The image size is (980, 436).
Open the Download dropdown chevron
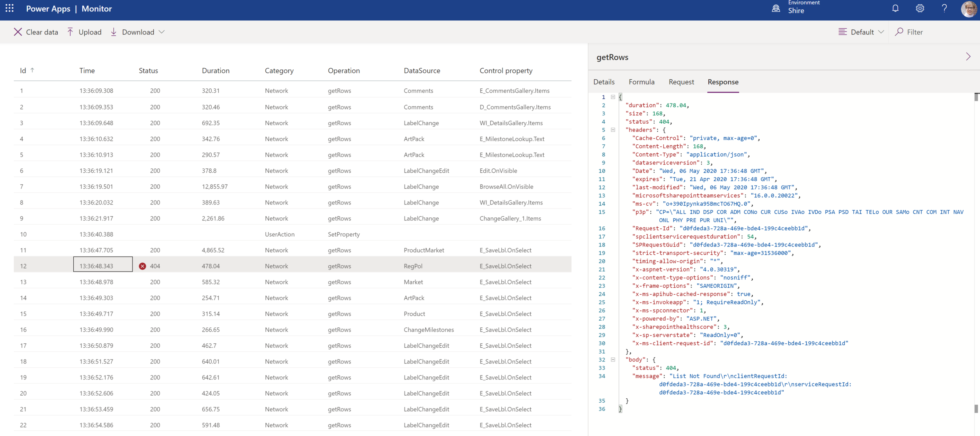click(162, 32)
